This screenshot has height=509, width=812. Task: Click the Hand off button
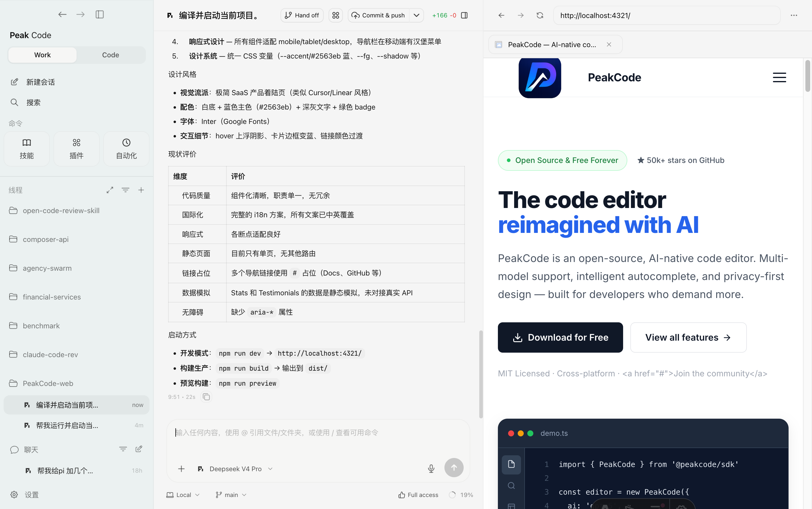coord(302,16)
